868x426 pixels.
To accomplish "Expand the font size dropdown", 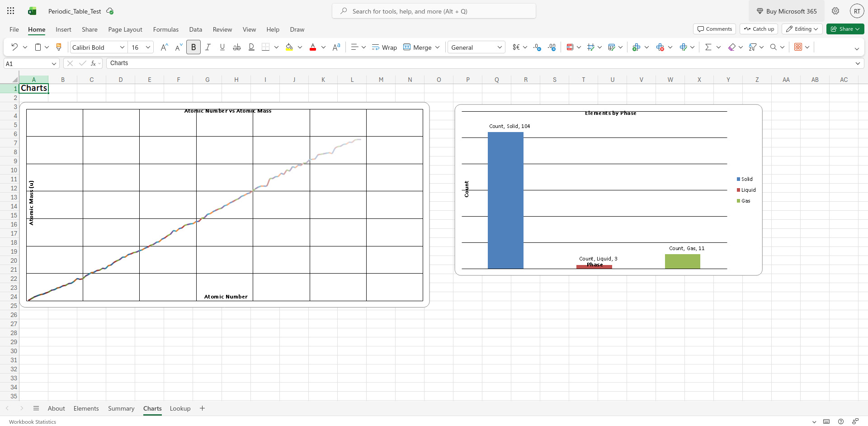I will (148, 47).
